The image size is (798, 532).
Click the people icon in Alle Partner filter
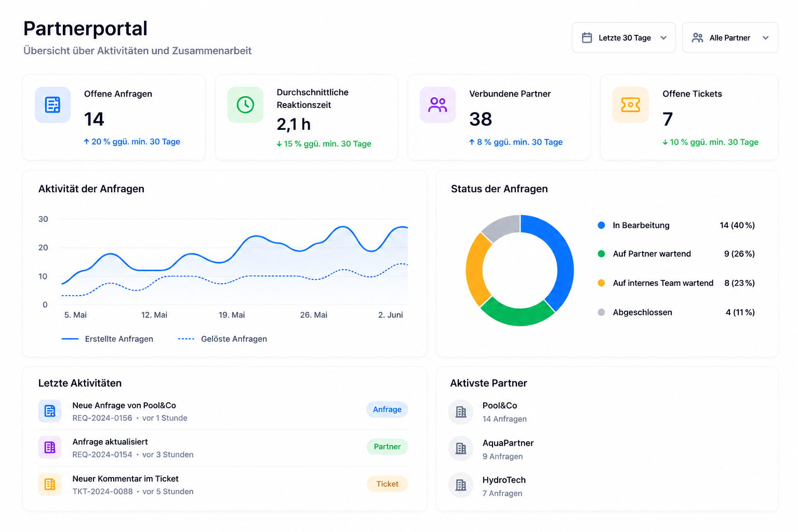tap(698, 37)
